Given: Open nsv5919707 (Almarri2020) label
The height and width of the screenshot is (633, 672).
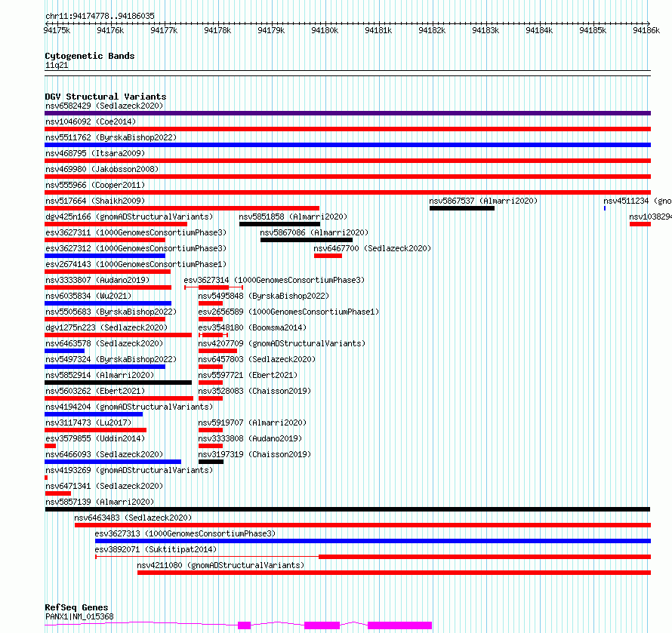Looking at the screenshot, I should point(252,423).
